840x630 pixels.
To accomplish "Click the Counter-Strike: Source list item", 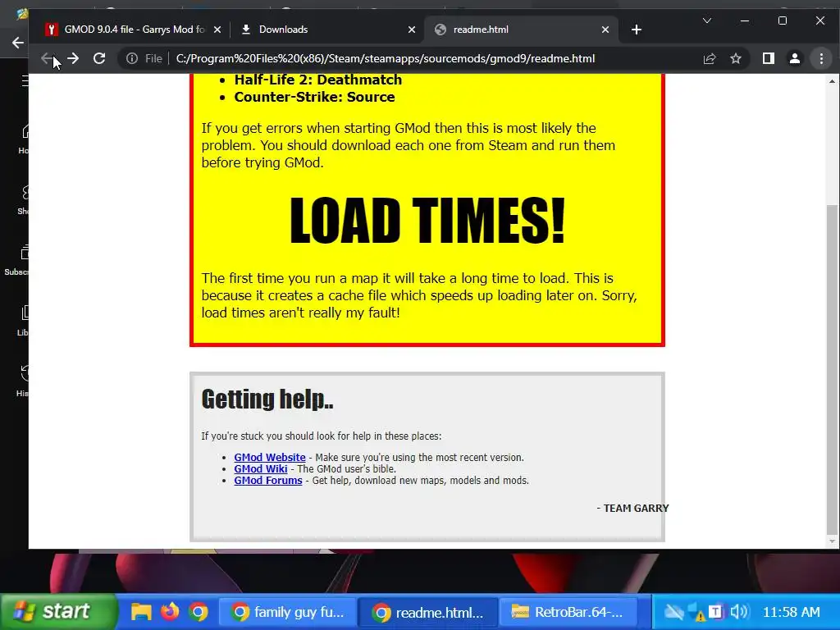I will [314, 97].
